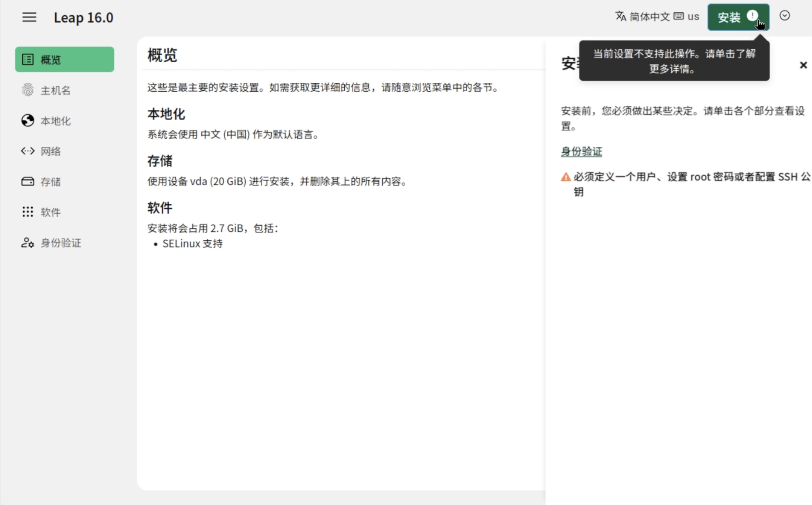This screenshot has width=812, height=505.
Task: Go to the 软件 section
Action: [x=51, y=212]
